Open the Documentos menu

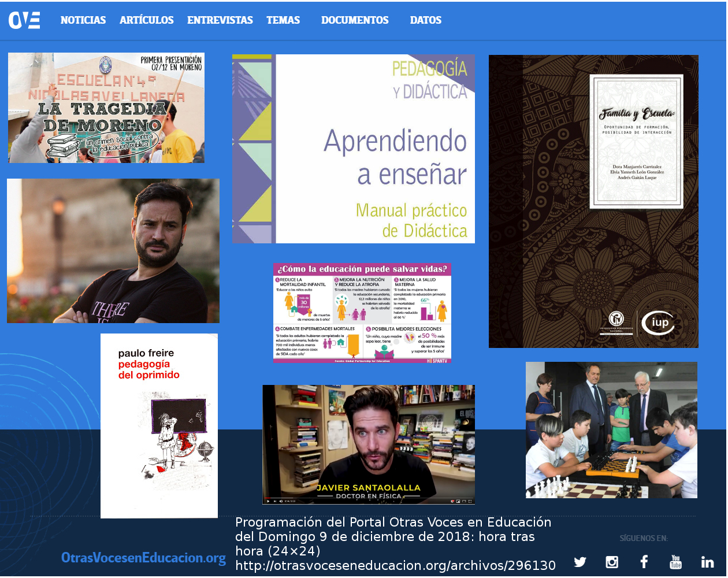[x=355, y=20]
